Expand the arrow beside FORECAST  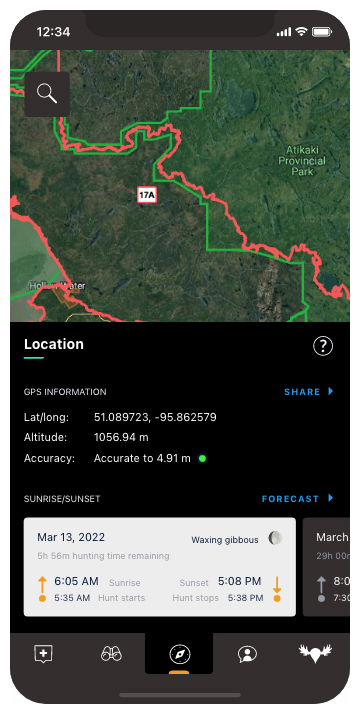click(x=331, y=498)
